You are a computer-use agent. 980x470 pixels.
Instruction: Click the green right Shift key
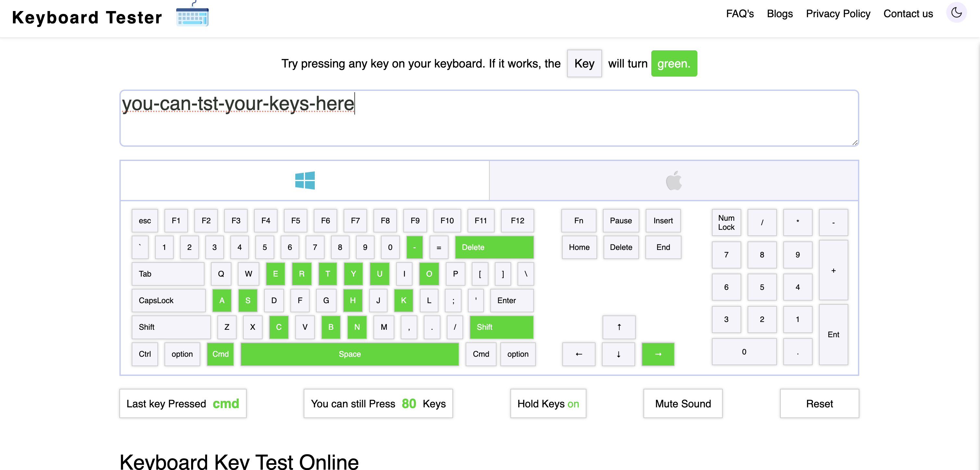click(x=502, y=327)
